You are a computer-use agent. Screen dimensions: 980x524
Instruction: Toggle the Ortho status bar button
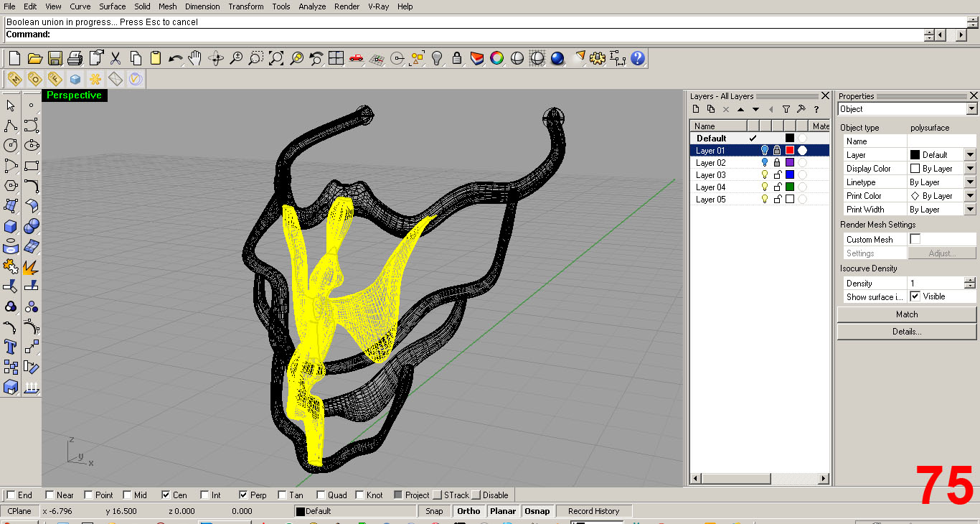(468, 511)
